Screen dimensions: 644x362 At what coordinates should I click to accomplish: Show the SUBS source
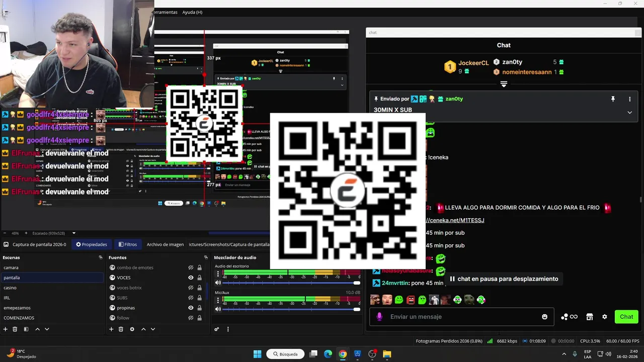[191, 298]
